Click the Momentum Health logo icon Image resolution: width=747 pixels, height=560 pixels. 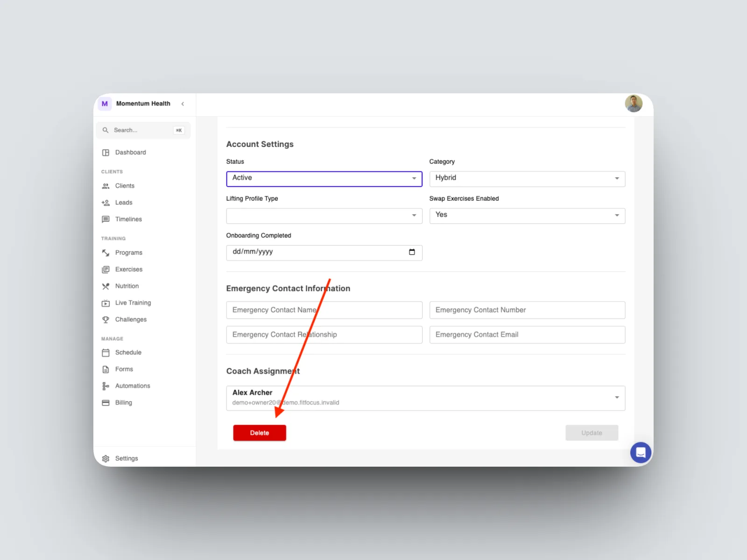(105, 104)
